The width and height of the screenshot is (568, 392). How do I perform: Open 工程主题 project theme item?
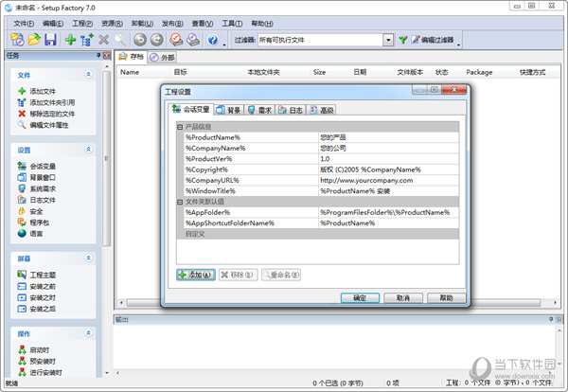pos(37,275)
